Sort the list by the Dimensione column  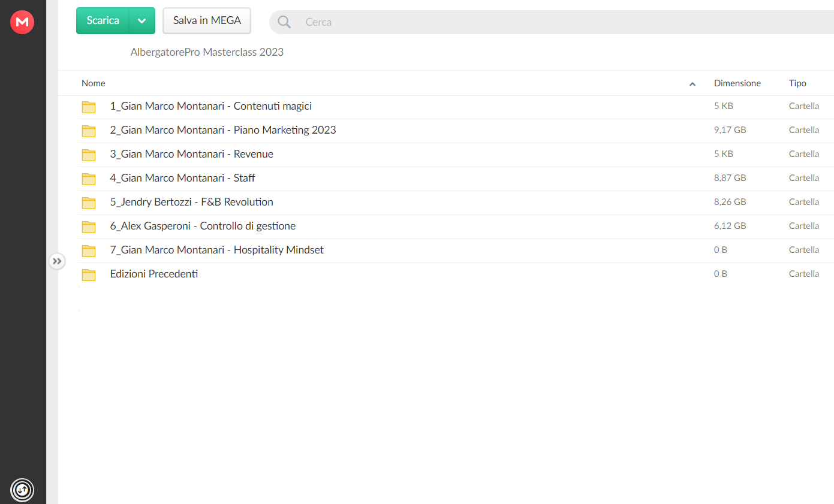(737, 83)
